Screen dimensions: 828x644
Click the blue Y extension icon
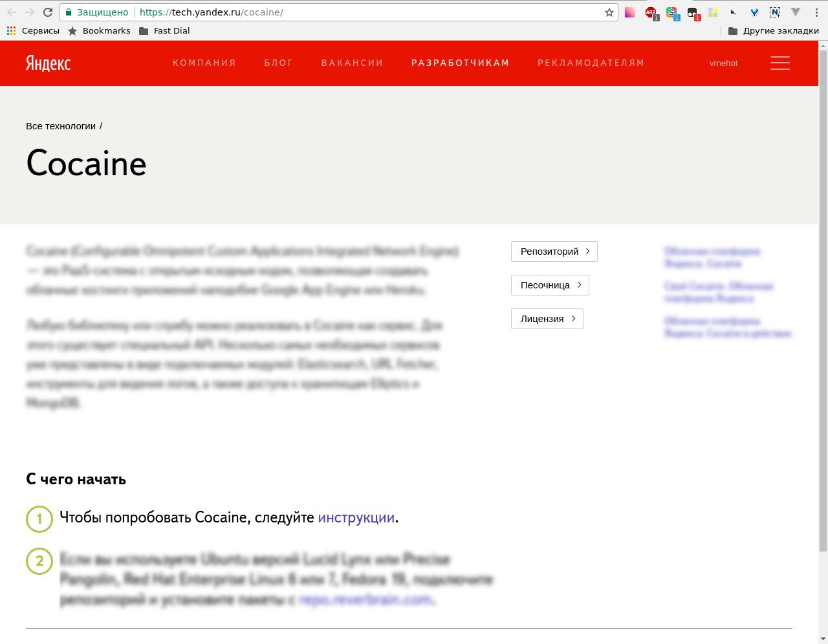coord(754,12)
